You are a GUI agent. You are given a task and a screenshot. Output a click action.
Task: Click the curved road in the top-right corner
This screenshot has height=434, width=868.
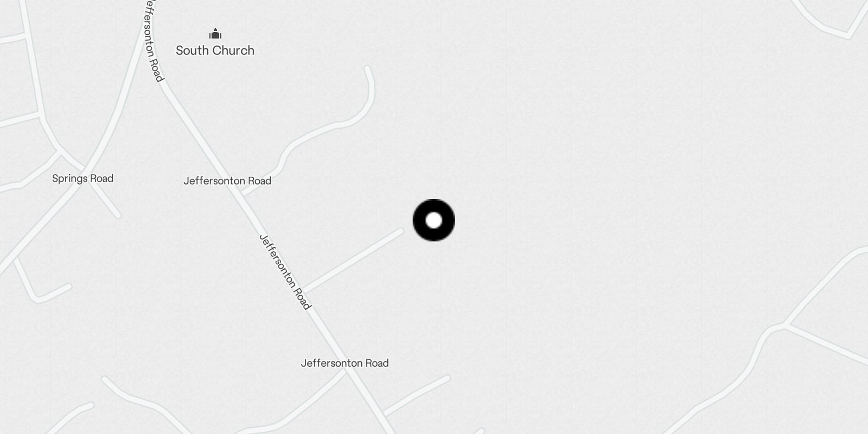(830, 22)
